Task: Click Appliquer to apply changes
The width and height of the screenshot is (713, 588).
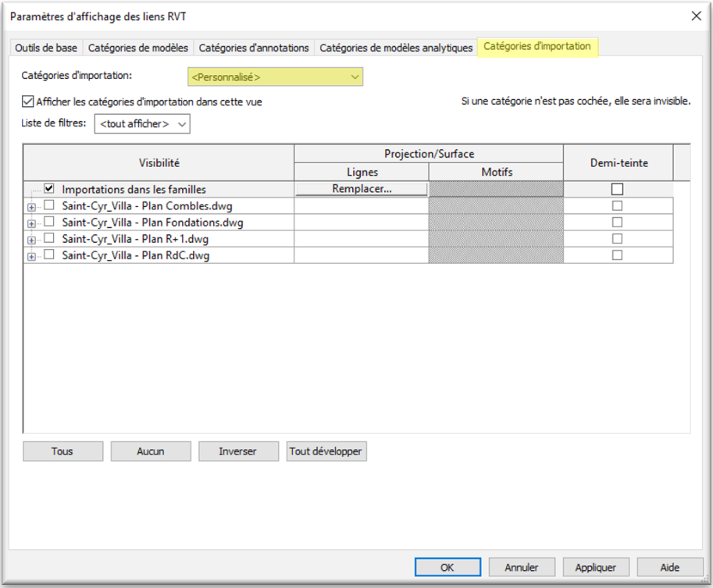Action: 595,568
